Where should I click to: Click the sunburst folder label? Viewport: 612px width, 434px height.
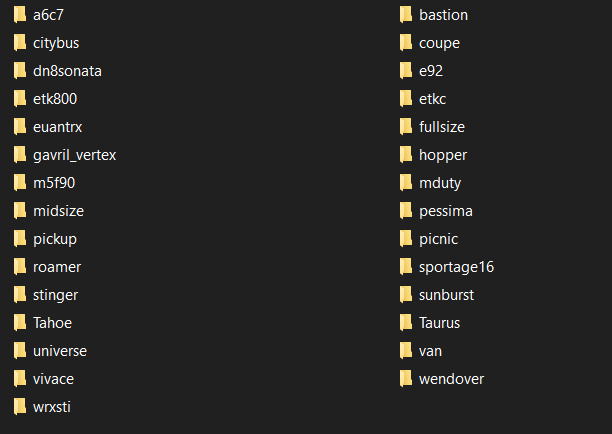447,295
